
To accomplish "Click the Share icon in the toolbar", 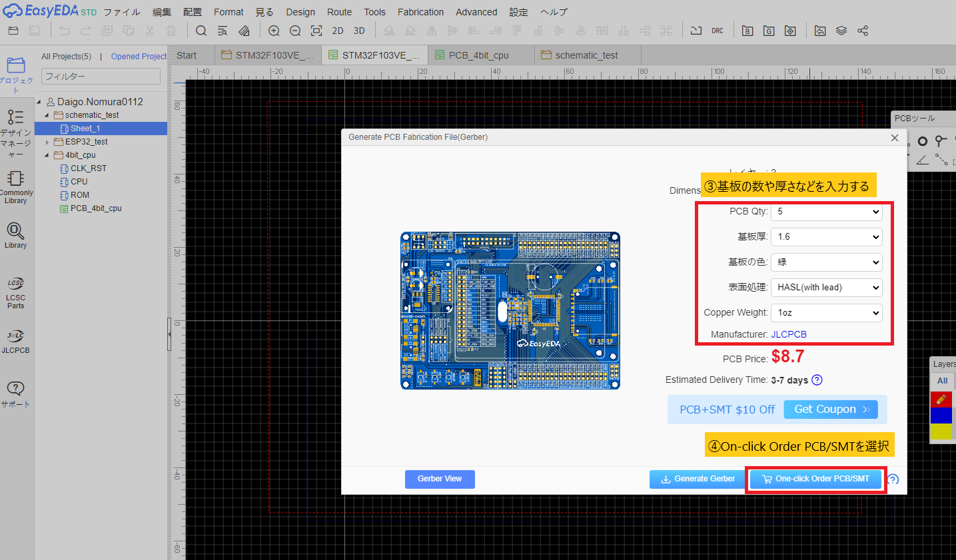I will (863, 30).
